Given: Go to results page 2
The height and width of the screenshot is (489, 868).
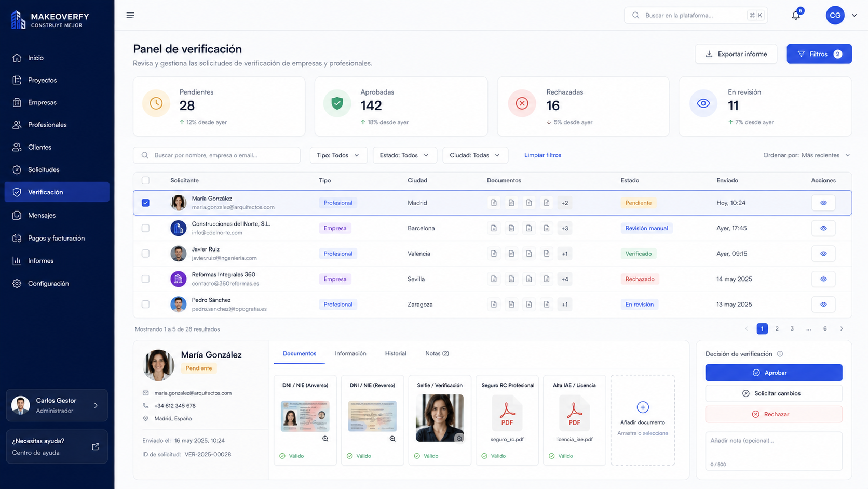Looking at the screenshot, I should click(777, 328).
